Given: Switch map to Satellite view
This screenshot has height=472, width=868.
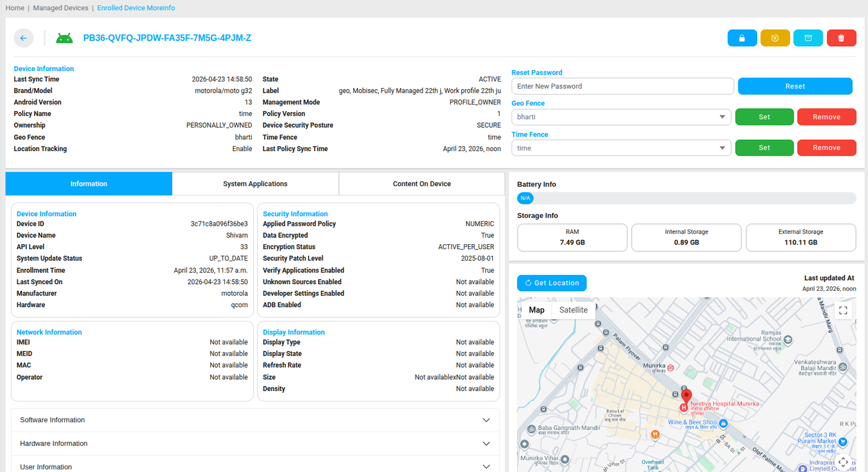Looking at the screenshot, I should coord(573,310).
